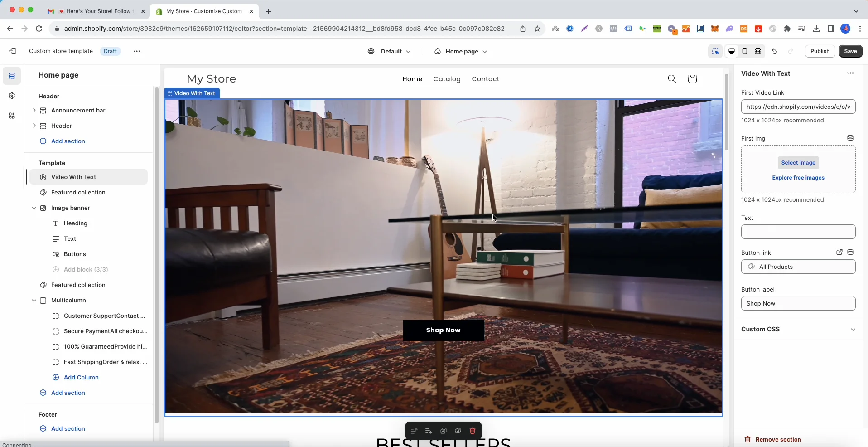Exit the theme editor via the exit icon
Image resolution: width=868 pixels, height=447 pixels.
13,51
